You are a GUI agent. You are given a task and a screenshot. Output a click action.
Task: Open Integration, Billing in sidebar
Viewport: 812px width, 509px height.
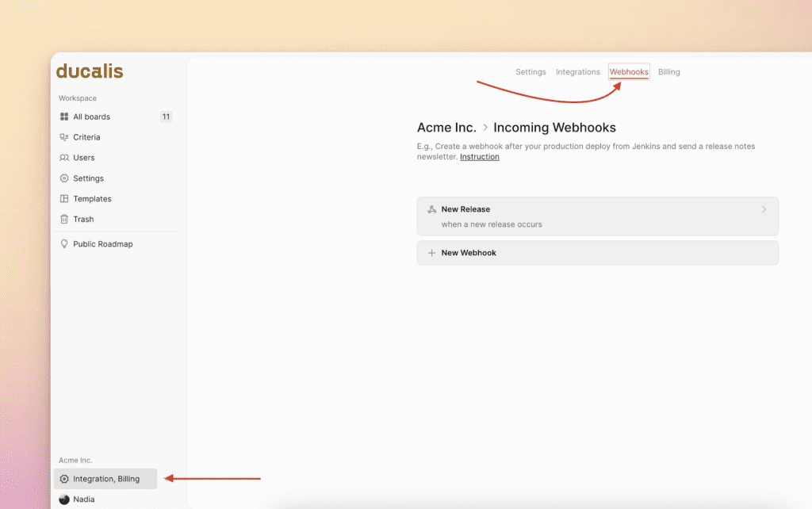(x=105, y=479)
